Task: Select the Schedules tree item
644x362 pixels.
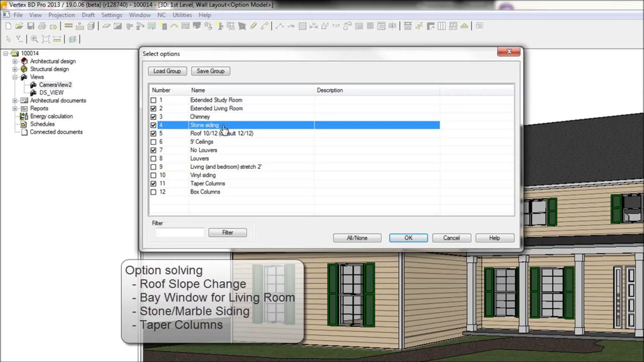Action: click(42, 124)
